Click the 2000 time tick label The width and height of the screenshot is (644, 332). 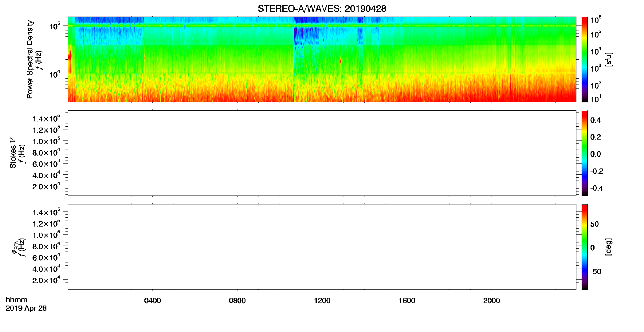point(492,301)
